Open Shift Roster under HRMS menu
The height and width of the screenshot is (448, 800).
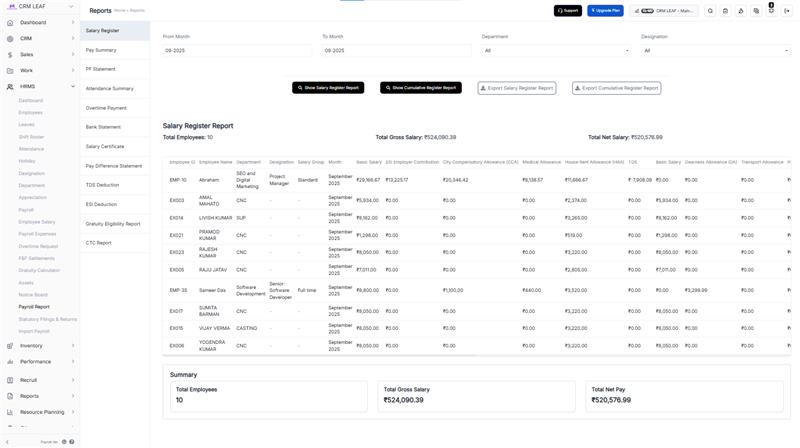click(x=31, y=137)
